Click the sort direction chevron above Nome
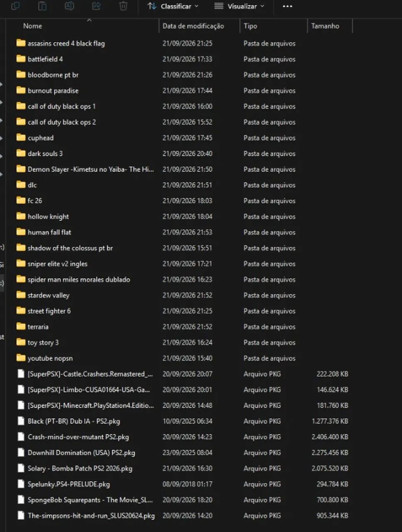402x532 pixels. coord(89,20)
